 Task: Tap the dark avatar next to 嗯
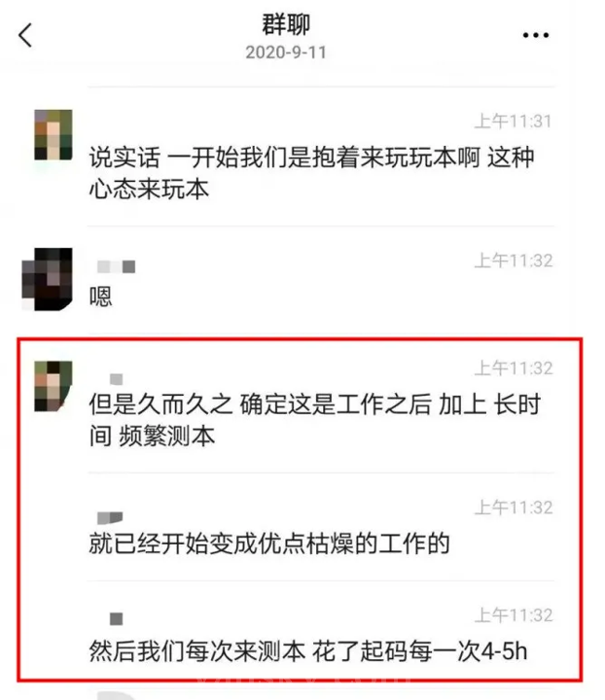(x=48, y=279)
